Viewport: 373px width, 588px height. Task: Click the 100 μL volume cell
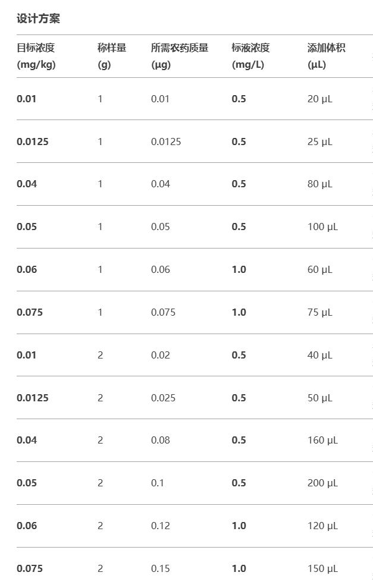point(322,227)
